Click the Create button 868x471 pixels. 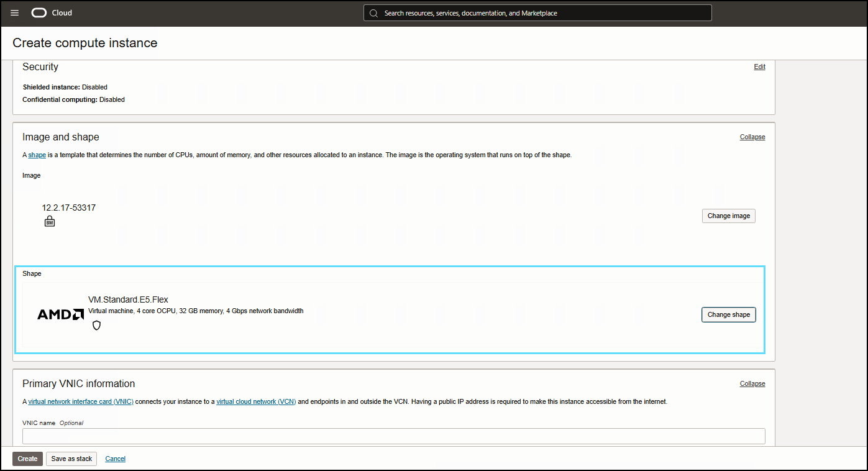(x=27, y=459)
